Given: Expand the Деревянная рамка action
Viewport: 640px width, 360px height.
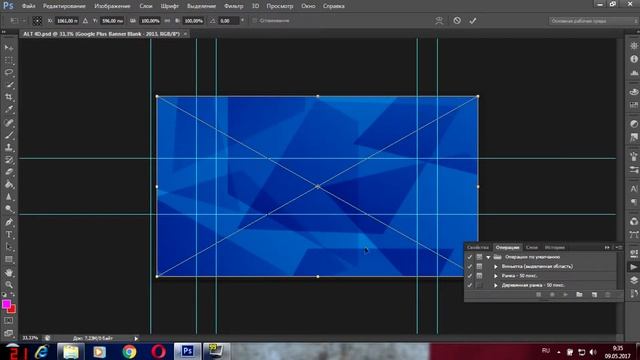Looking at the screenshot, I should coord(496,285).
